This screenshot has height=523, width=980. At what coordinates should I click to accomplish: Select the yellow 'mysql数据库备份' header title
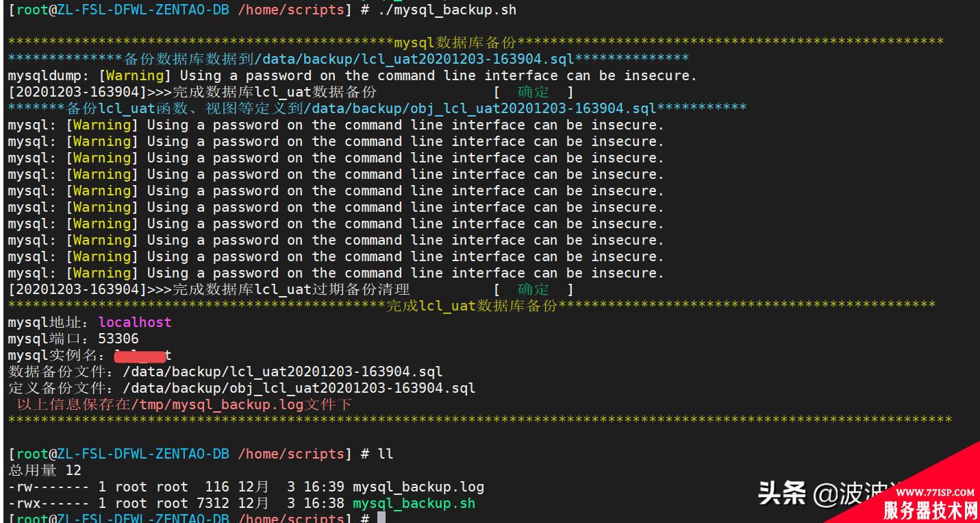click(x=454, y=42)
